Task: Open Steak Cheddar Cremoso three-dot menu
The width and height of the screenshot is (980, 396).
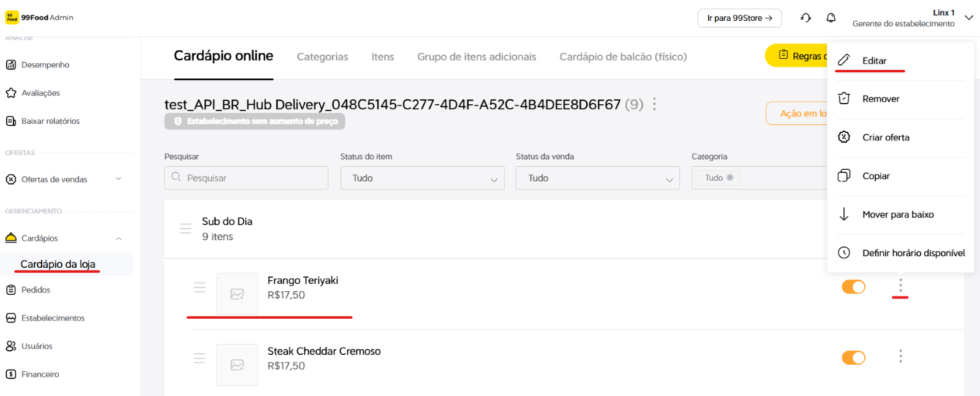Action: point(900,356)
